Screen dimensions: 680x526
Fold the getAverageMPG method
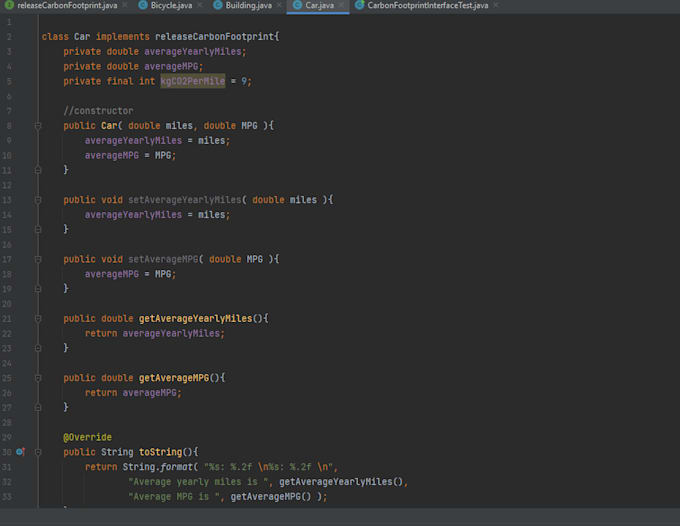coord(38,378)
